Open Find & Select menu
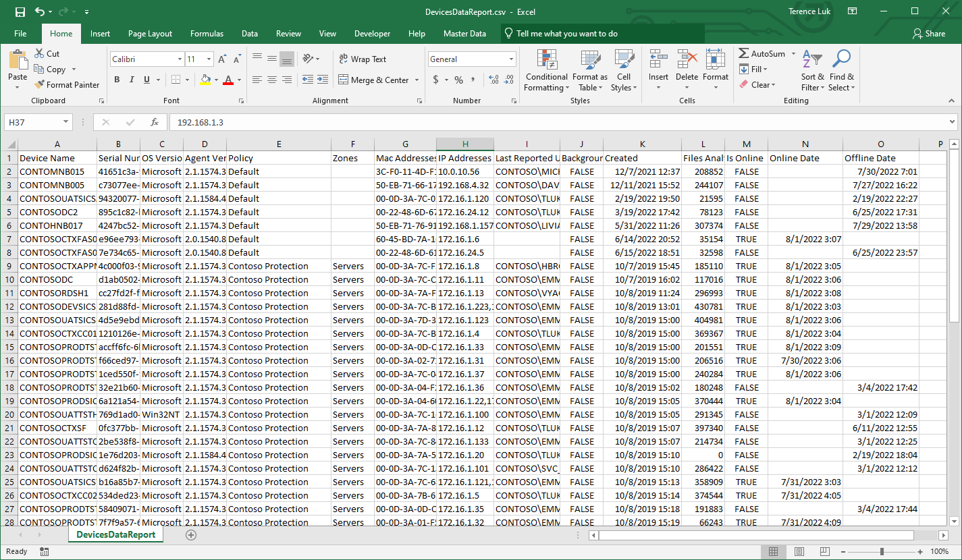 click(841, 70)
